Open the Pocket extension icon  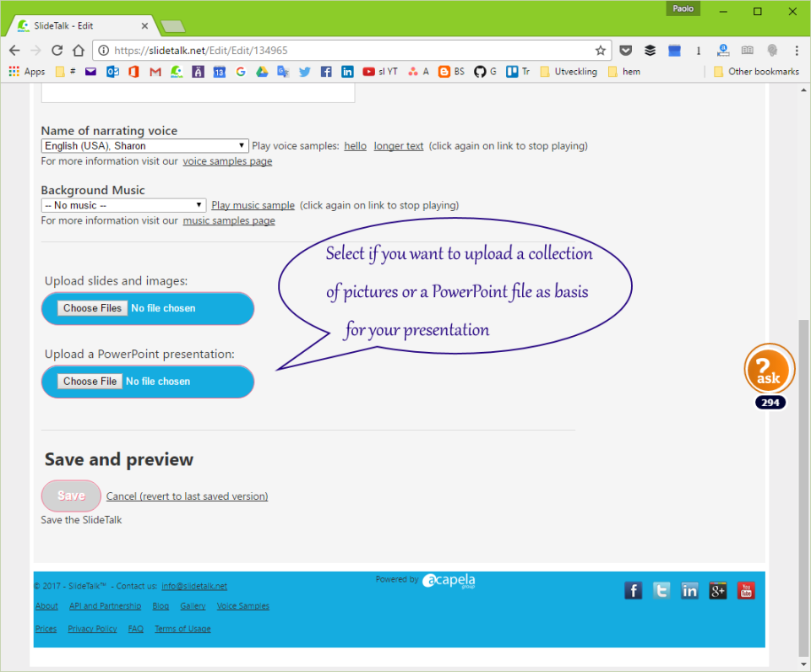click(x=626, y=50)
